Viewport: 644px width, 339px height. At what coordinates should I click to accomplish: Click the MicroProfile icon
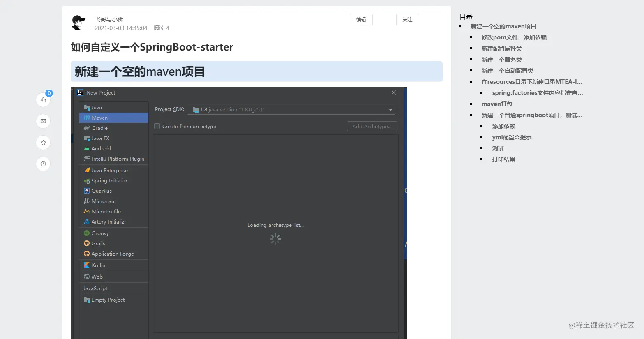87,211
